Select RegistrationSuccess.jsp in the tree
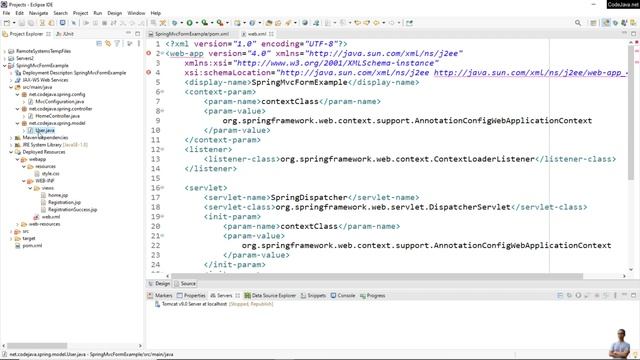Viewport: 640px width, 360px height. tap(72, 210)
